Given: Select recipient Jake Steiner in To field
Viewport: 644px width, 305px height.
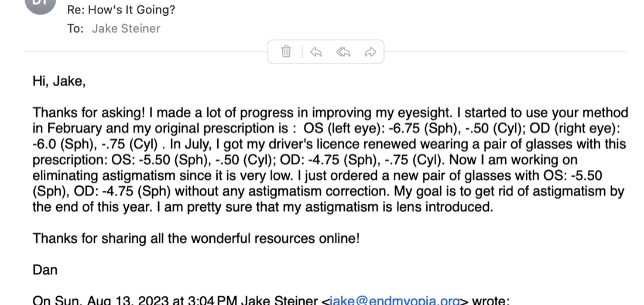Looking at the screenshot, I should coord(126,28).
